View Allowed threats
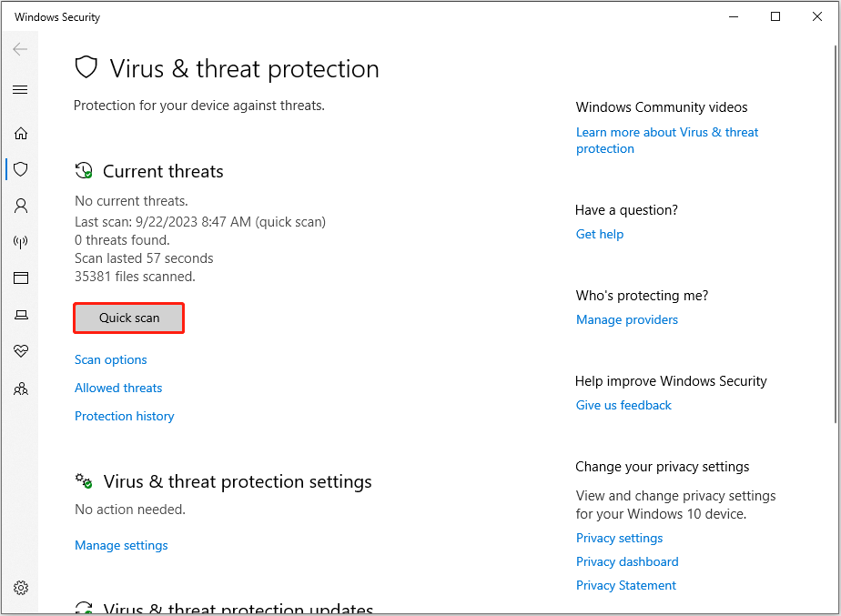Screen dimensions: 841x616 [118, 388]
